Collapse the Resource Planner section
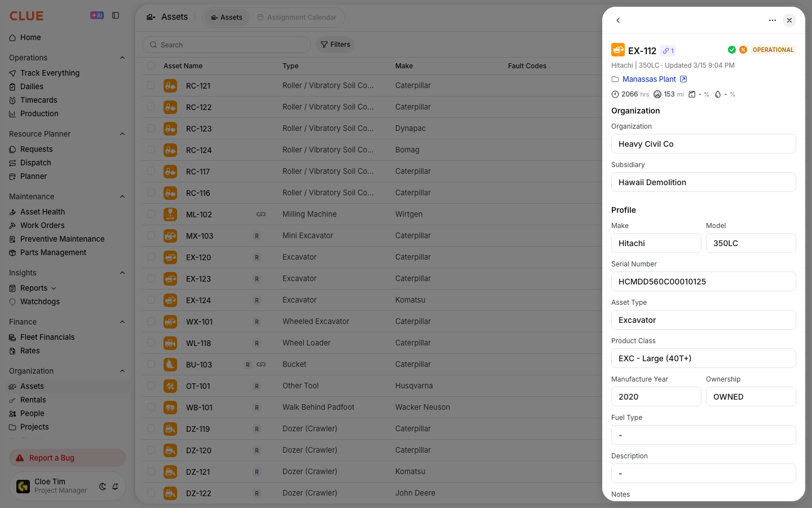The image size is (812, 508). click(122, 134)
